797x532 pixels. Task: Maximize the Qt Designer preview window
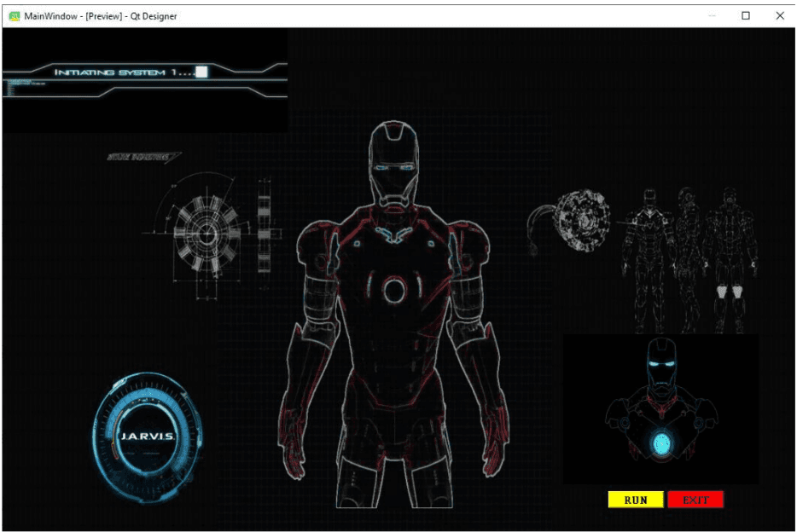[745, 15]
